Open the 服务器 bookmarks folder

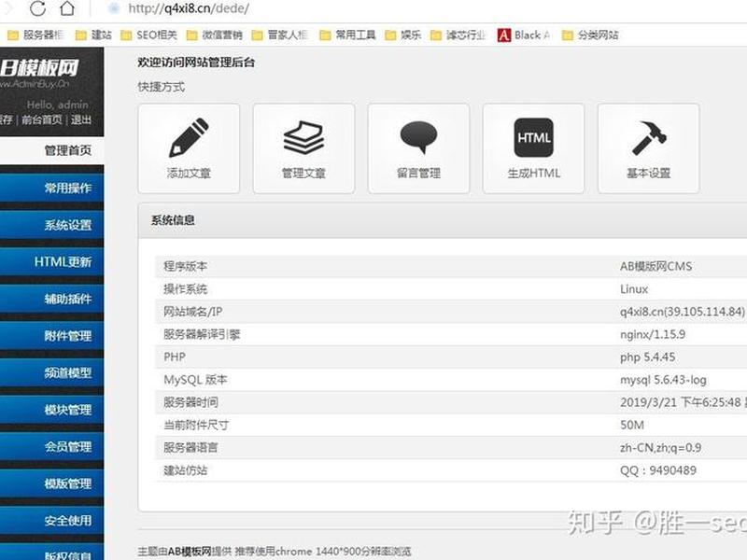coord(36,35)
